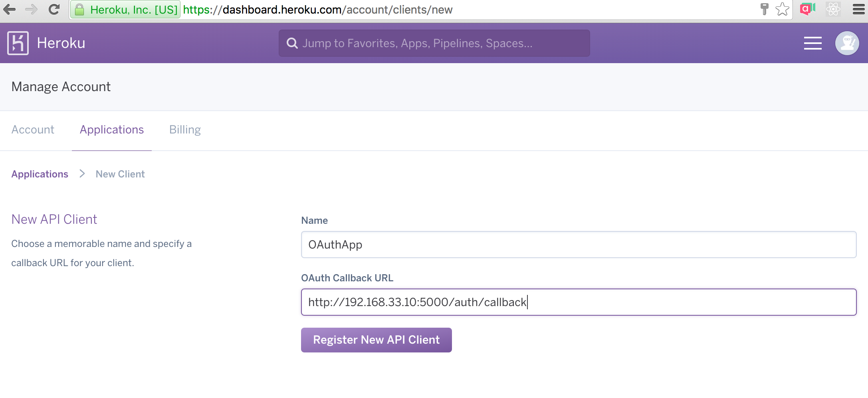Image resolution: width=868 pixels, height=398 pixels.
Task: Focus the Jump to Favorites search field
Action: (434, 43)
